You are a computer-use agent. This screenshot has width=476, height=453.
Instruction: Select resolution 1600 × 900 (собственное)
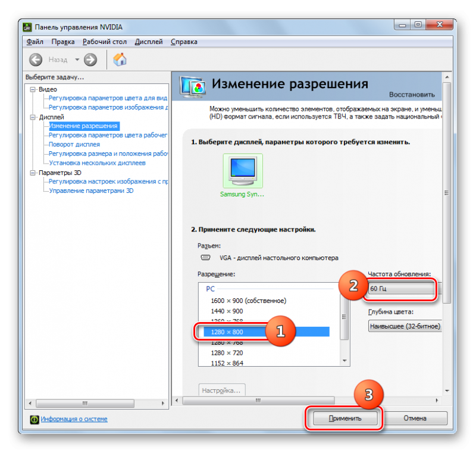[x=248, y=301]
